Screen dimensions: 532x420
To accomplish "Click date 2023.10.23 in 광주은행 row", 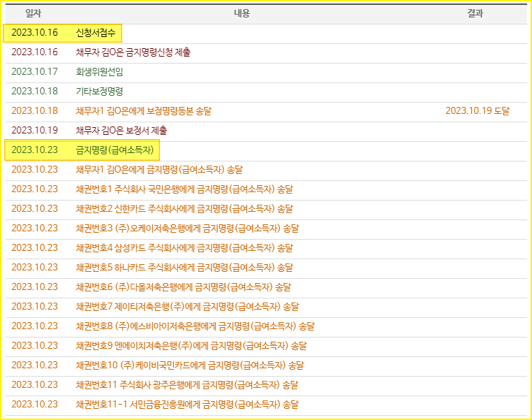I will point(35,385).
